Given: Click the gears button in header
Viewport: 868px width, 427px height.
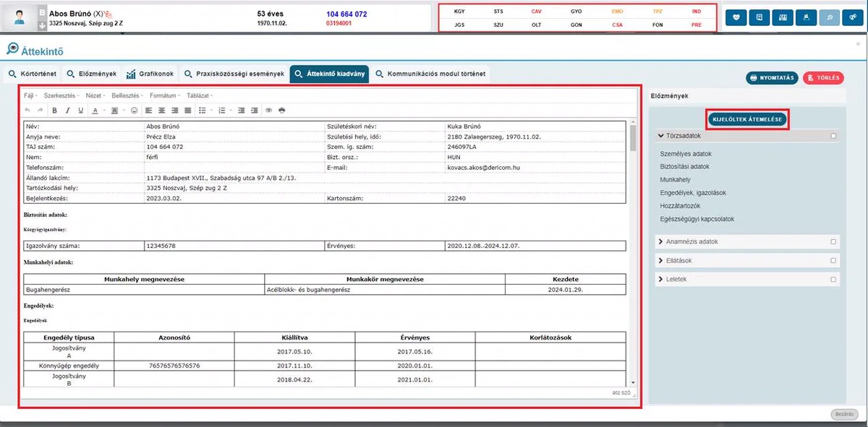Looking at the screenshot, I should click(x=854, y=17).
